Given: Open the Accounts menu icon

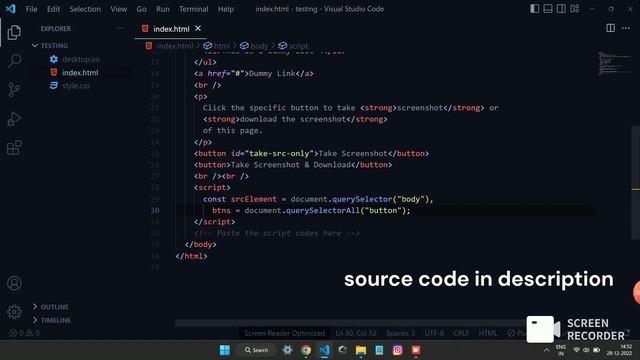Looking at the screenshot, I should pos(14,283).
